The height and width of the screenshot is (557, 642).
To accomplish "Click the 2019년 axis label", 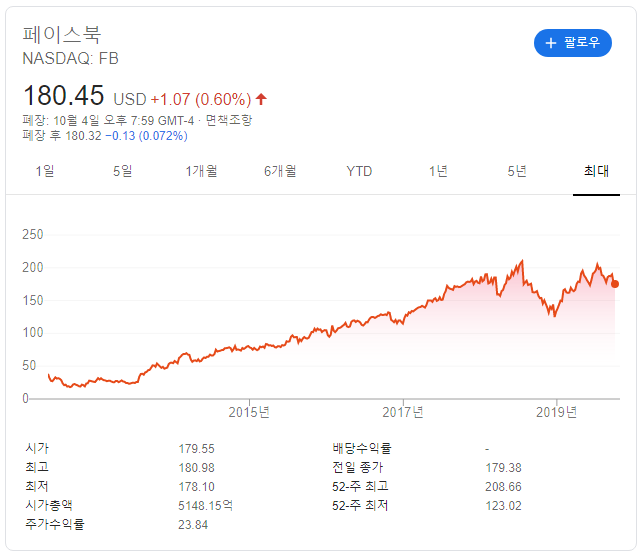I will [x=556, y=412].
